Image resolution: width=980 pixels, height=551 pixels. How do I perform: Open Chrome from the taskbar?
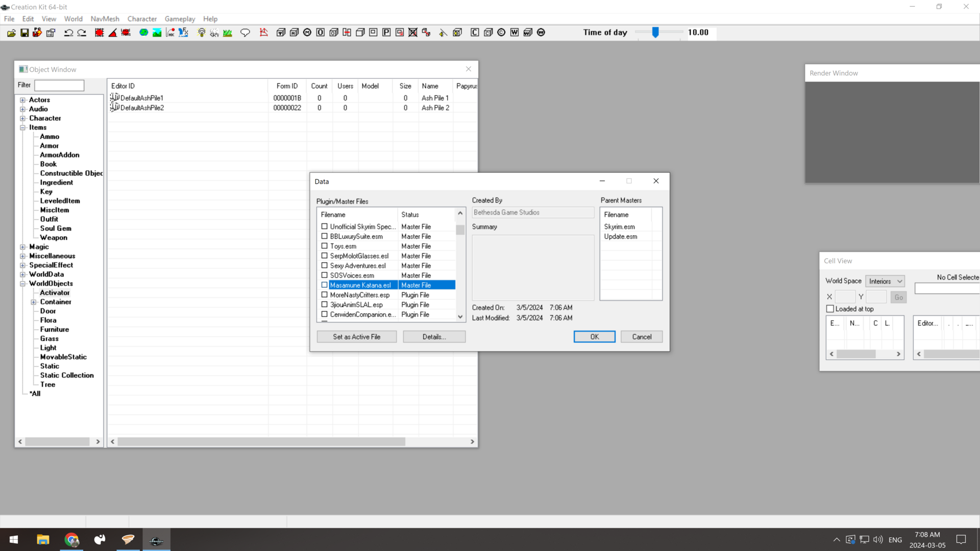tap(71, 539)
